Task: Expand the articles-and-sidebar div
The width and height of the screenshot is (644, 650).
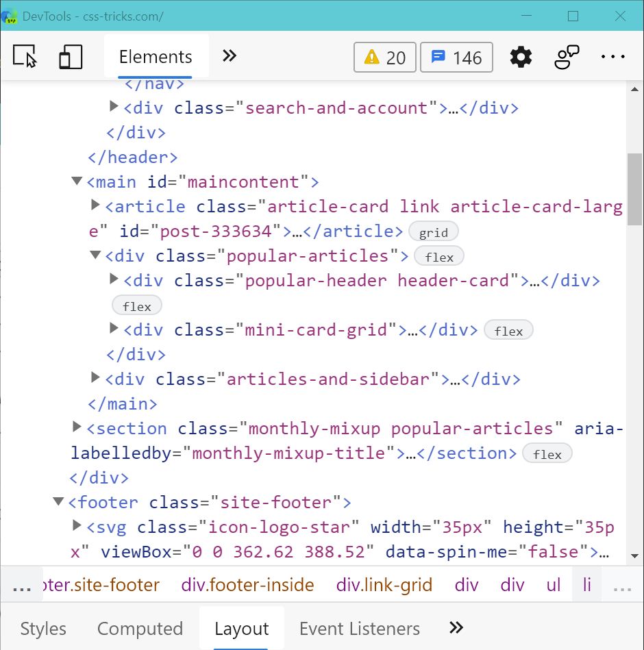Action: [x=96, y=378]
